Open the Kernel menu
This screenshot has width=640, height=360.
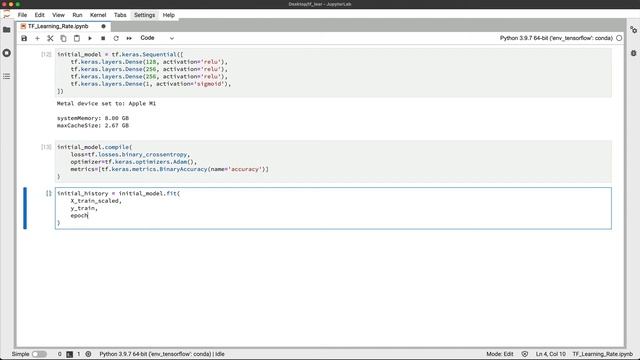point(98,15)
